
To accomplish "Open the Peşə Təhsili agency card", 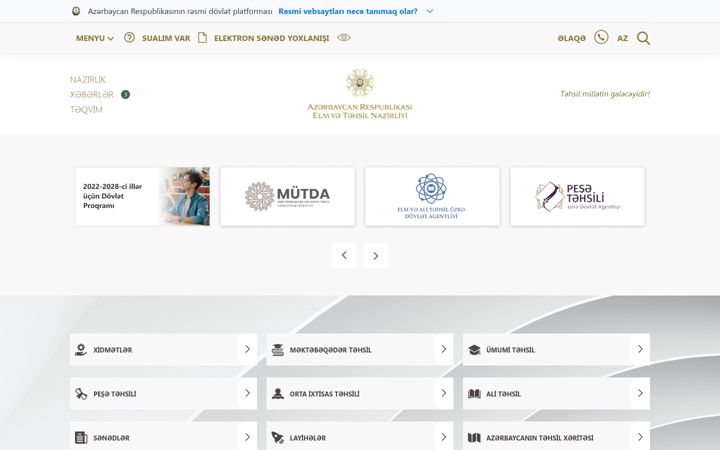I will (x=577, y=196).
